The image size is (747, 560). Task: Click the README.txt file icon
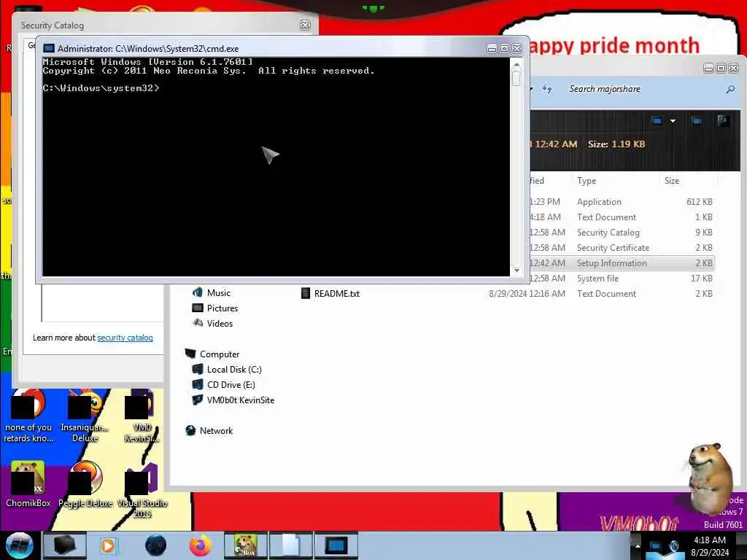tap(306, 293)
